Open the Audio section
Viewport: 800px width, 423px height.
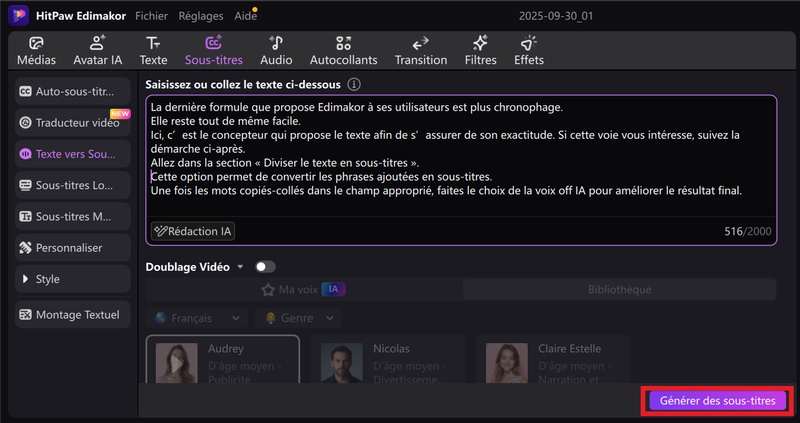(x=276, y=51)
